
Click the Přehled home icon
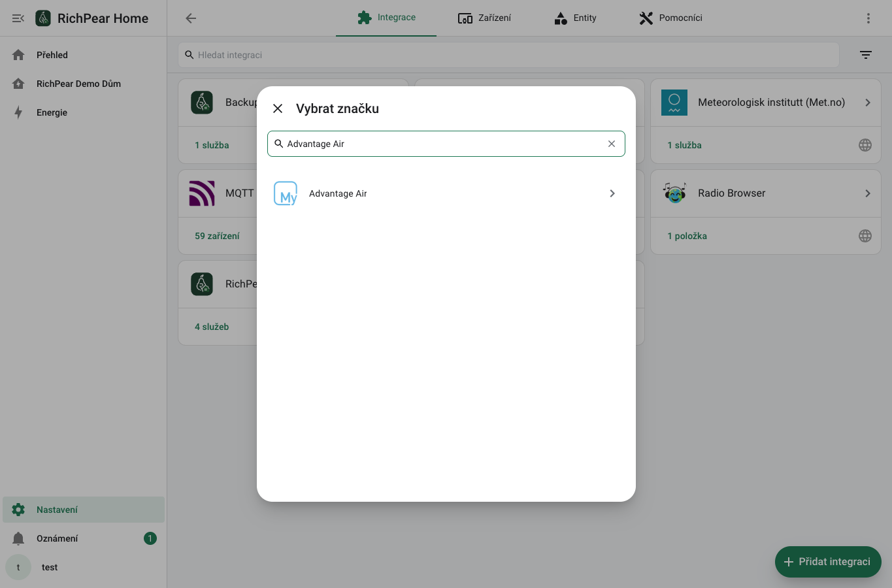pyautogui.click(x=18, y=55)
